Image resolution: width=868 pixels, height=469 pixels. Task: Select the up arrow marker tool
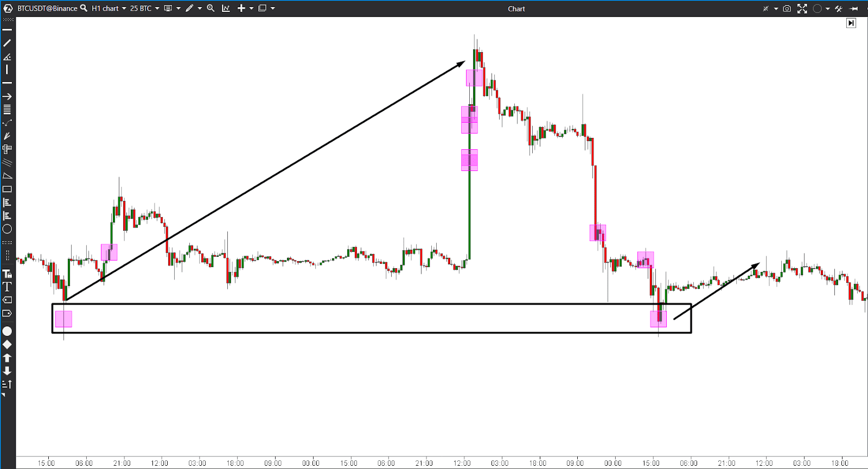click(x=7, y=358)
